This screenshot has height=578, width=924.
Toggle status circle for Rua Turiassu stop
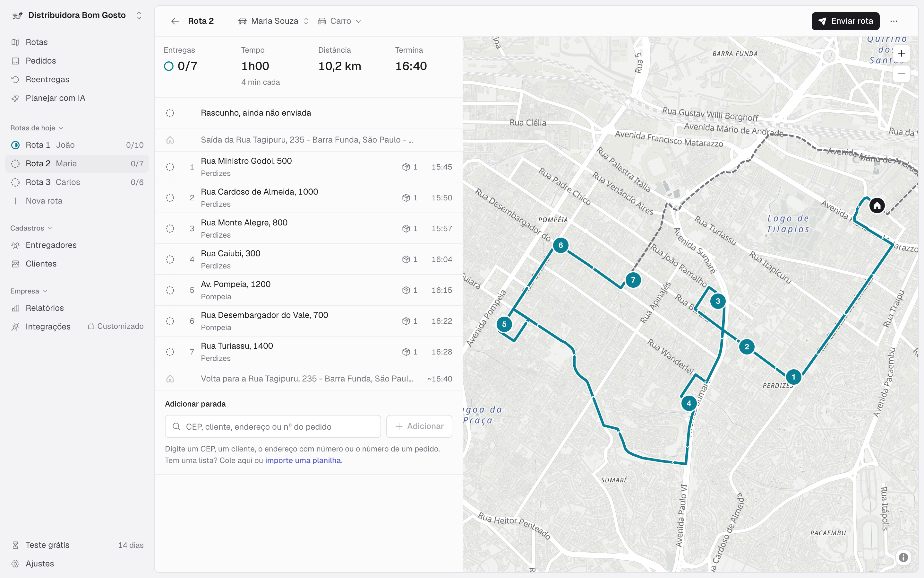pyautogui.click(x=170, y=352)
